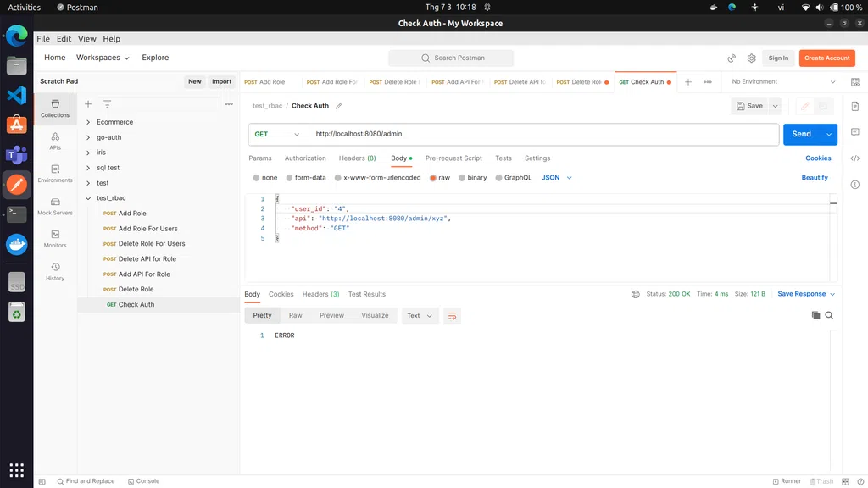
Task: Switch to the Pre-request Script tab
Action: 453,158
